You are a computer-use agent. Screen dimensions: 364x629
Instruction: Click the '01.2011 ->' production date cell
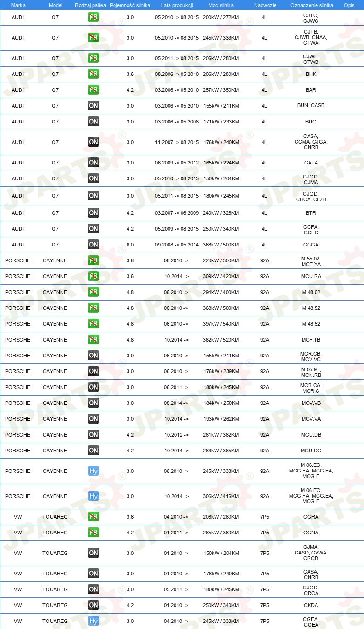[176, 533]
